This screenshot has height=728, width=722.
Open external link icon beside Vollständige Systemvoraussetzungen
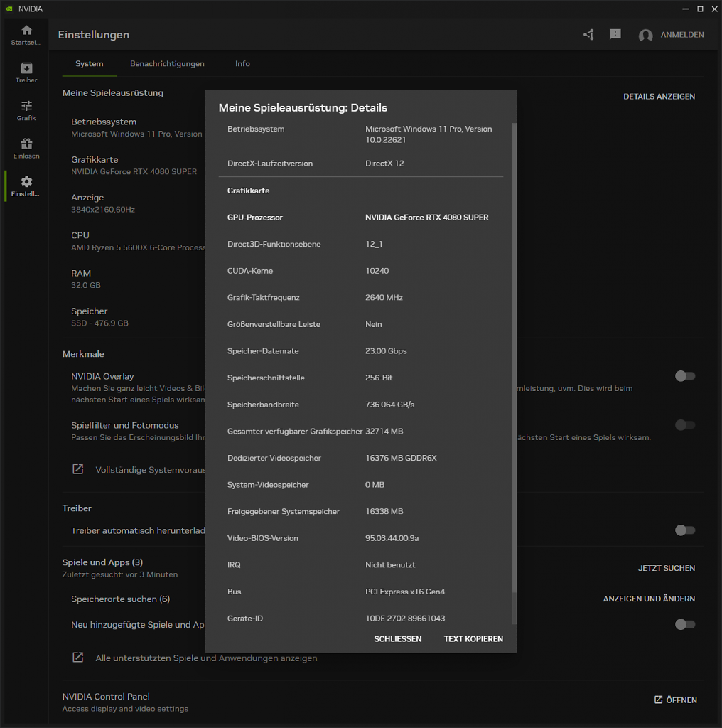[78, 469]
